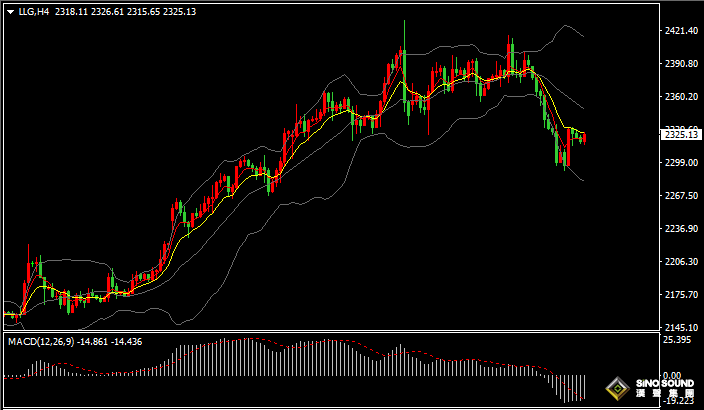Select the MACD(12,26,9) indicator label

(x=47, y=342)
